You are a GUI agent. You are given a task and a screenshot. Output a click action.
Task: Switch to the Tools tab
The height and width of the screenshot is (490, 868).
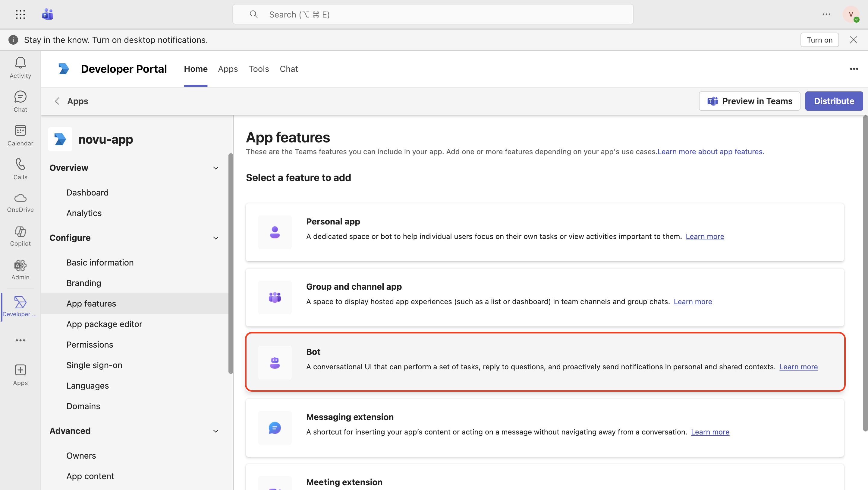click(259, 69)
